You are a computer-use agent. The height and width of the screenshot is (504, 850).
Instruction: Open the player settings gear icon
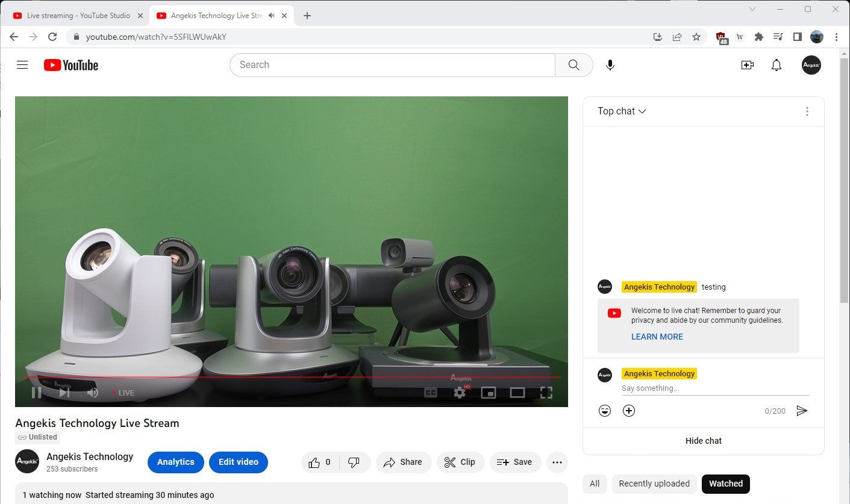[x=459, y=392]
